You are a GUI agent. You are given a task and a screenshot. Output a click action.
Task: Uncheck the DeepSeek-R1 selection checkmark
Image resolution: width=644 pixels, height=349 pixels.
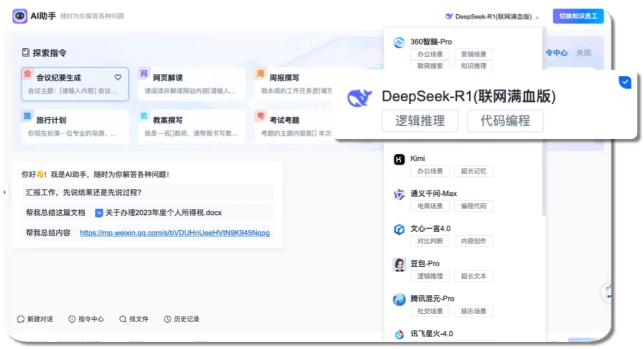[625, 82]
